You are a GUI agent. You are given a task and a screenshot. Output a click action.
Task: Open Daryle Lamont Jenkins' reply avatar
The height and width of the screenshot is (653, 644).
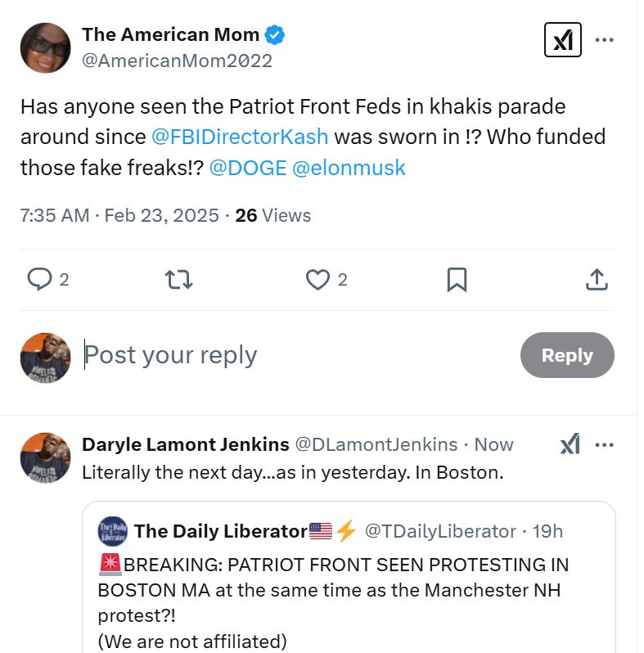[x=45, y=457]
